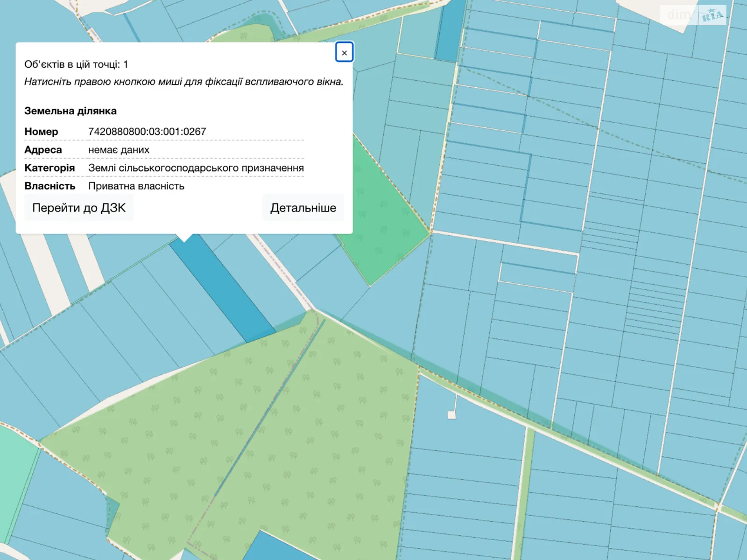Click the 'Земельна ділянка' heading

tap(70, 111)
